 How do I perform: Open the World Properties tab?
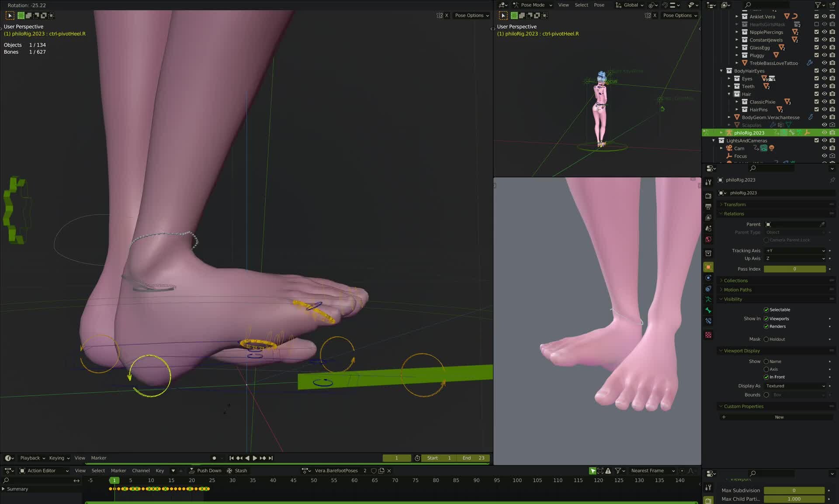point(708,239)
